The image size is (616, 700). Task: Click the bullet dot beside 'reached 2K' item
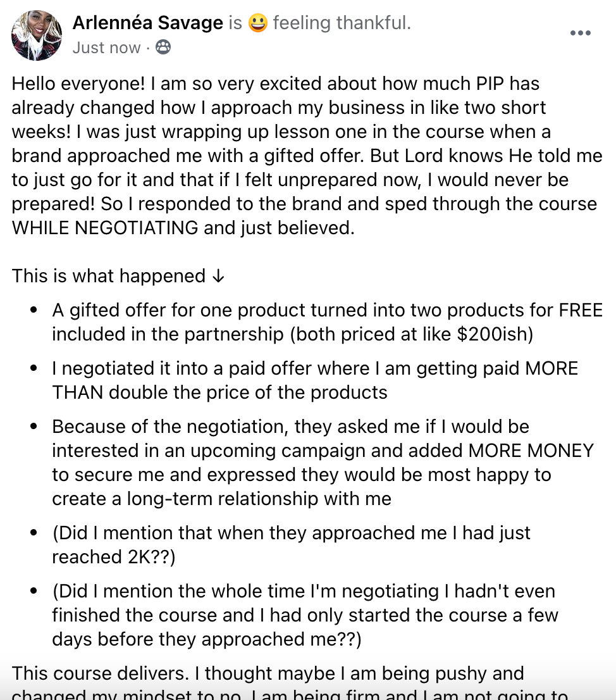point(34,533)
